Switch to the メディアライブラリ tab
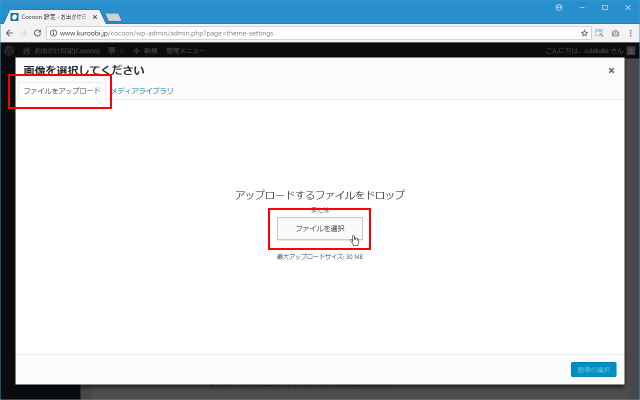The width and height of the screenshot is (640, 400). pos(142,91)
